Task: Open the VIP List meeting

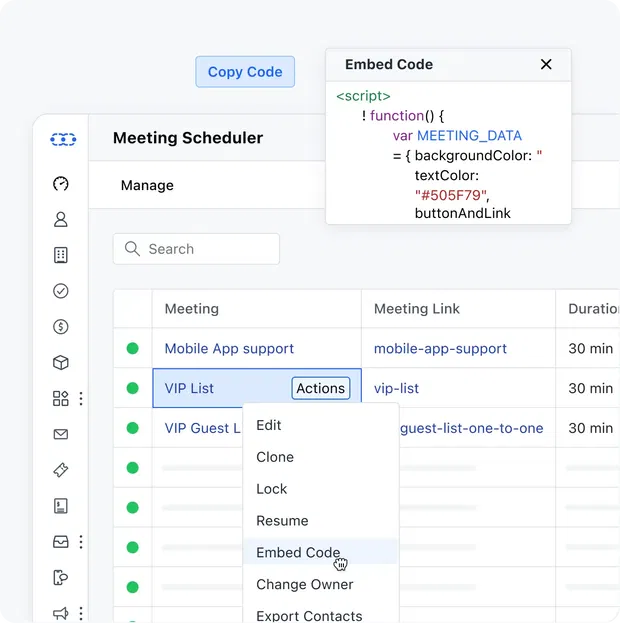Action: (x=189, y=388)
